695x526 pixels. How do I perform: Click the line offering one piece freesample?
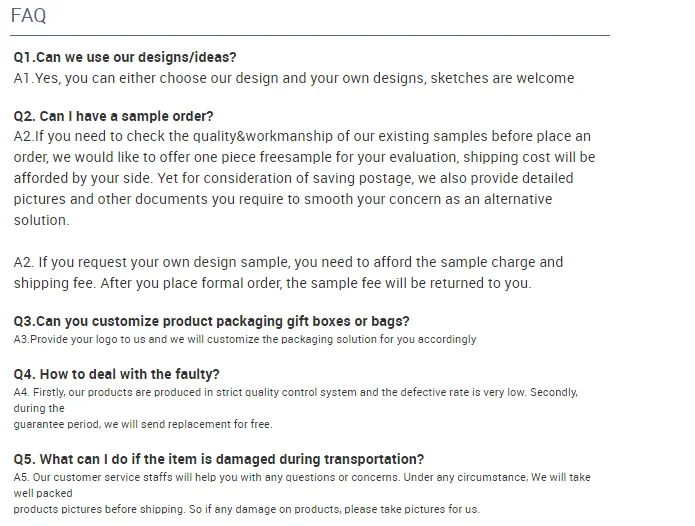coord(304,157)
